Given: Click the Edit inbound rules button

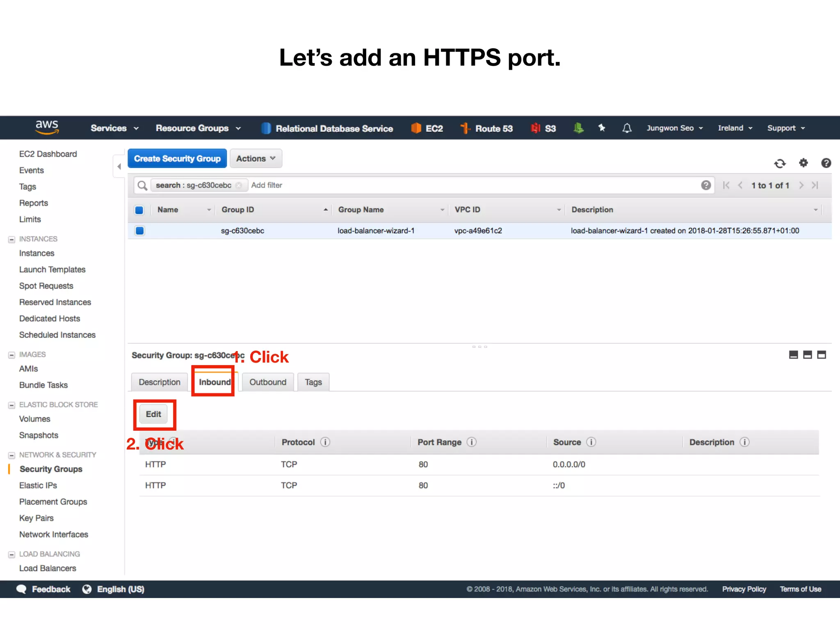Looking at the screenshot, I should click(153, 414).
